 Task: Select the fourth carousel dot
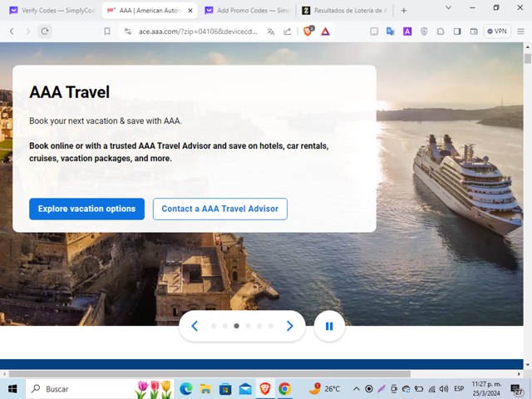[x=248, y=326]
